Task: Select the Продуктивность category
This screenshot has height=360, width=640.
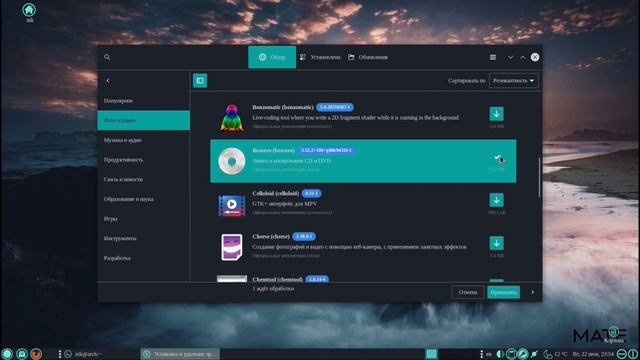Action: point(143,160)
